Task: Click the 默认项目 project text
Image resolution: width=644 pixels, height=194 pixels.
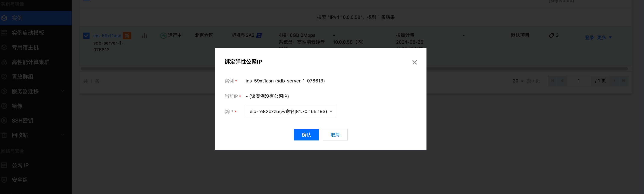Action: pyautogui.click(x=520, y=35)
